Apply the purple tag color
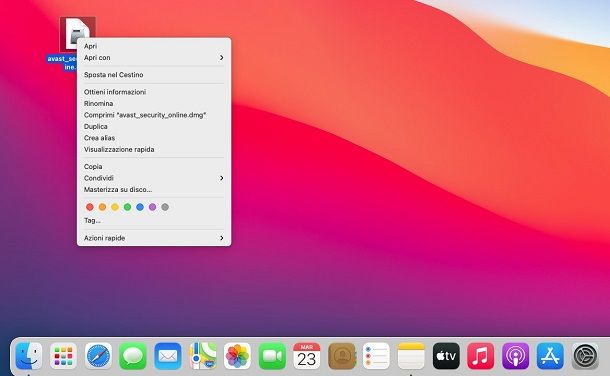Viewport: 610px width, 376px height. click(152, 207)
